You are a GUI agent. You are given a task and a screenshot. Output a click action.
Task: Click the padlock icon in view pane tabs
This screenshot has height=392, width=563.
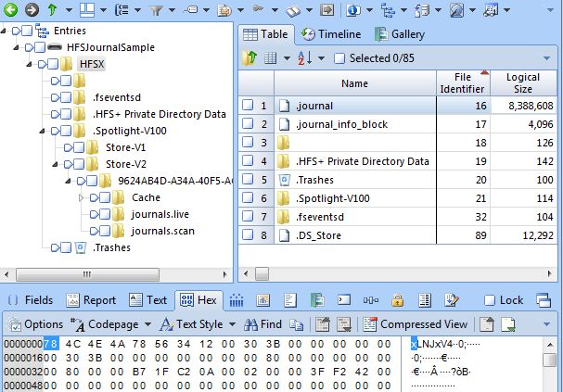tap(398, 300)
